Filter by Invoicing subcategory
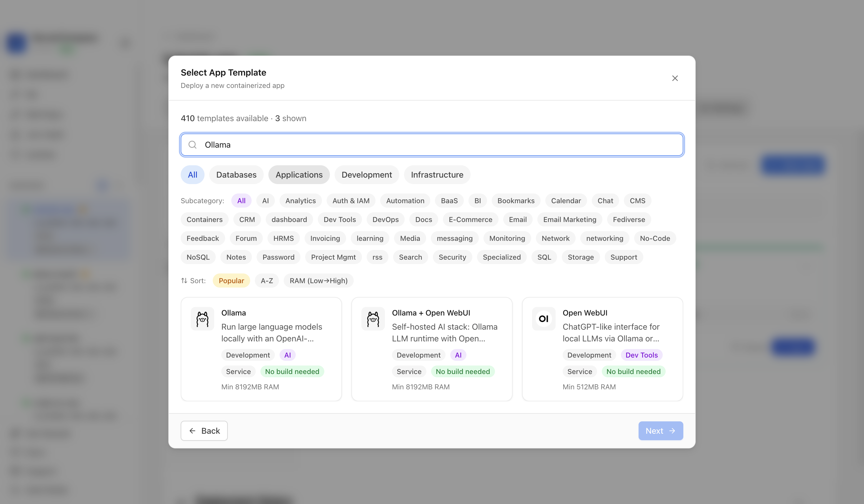This screenshot has height=504, width=864. 325,238
